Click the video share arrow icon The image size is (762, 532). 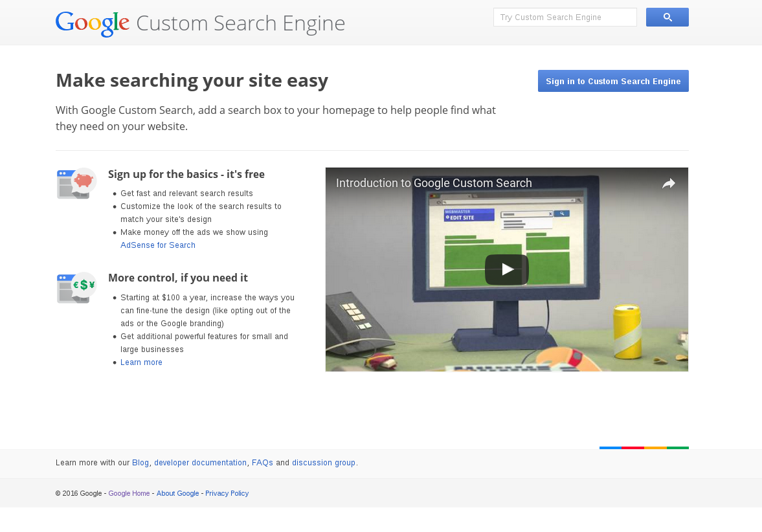669,183
